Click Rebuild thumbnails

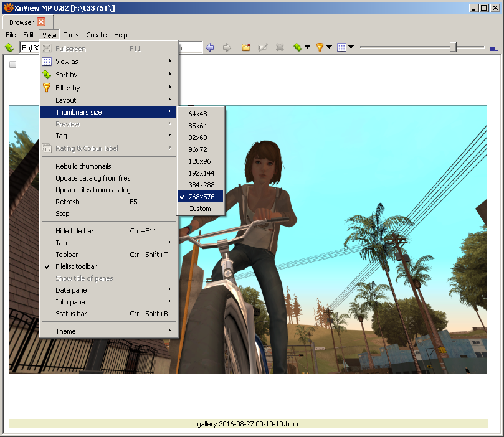[x=83, y=166]
